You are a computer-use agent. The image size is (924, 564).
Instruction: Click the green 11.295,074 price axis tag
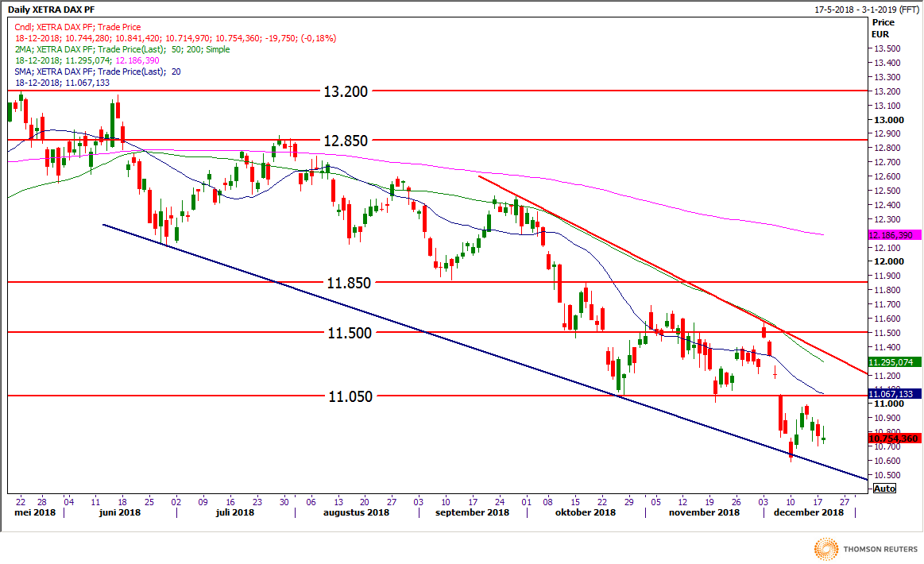tap(895, 362)
